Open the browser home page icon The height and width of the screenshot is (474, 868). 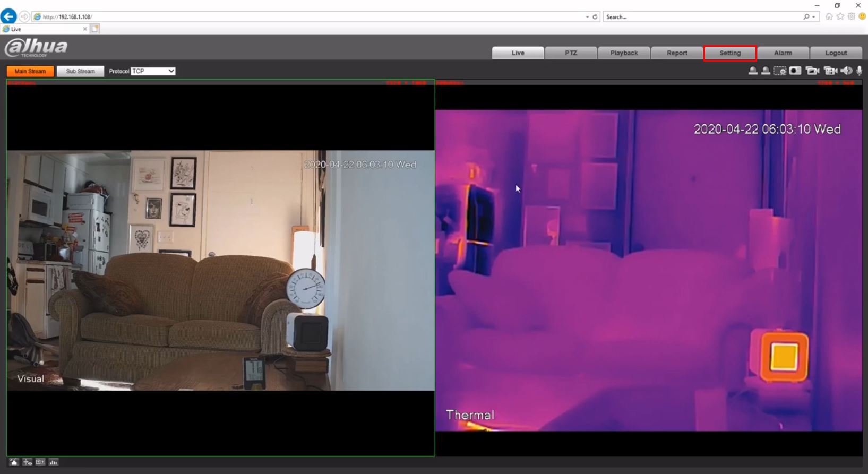click(x=829, y=16)
